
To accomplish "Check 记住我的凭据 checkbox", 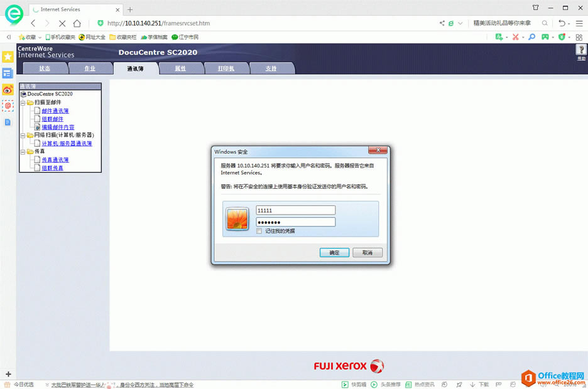I will (259, 231).
